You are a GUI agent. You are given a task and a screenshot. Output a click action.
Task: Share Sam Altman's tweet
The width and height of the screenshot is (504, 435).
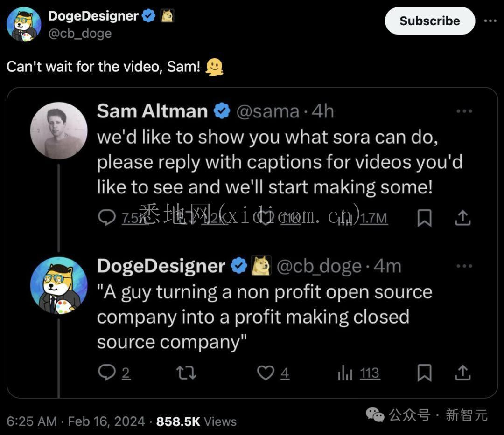coord(462,217)
